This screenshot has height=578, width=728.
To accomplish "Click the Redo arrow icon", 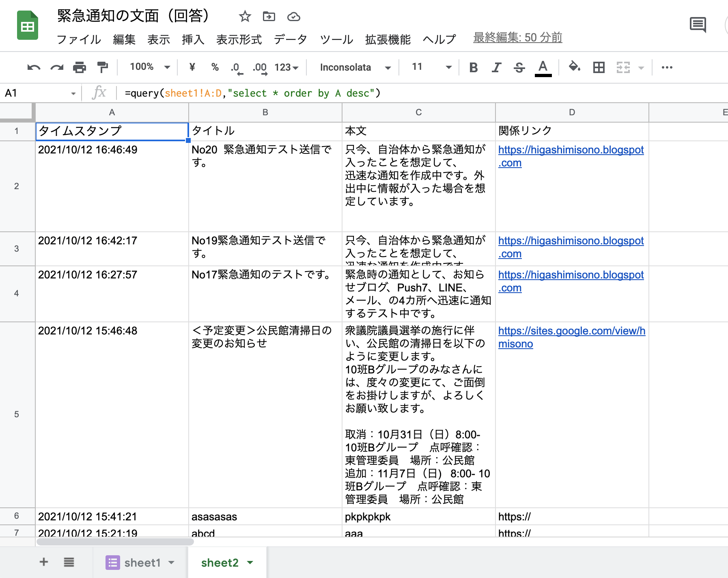I will (x=57, y=67).
